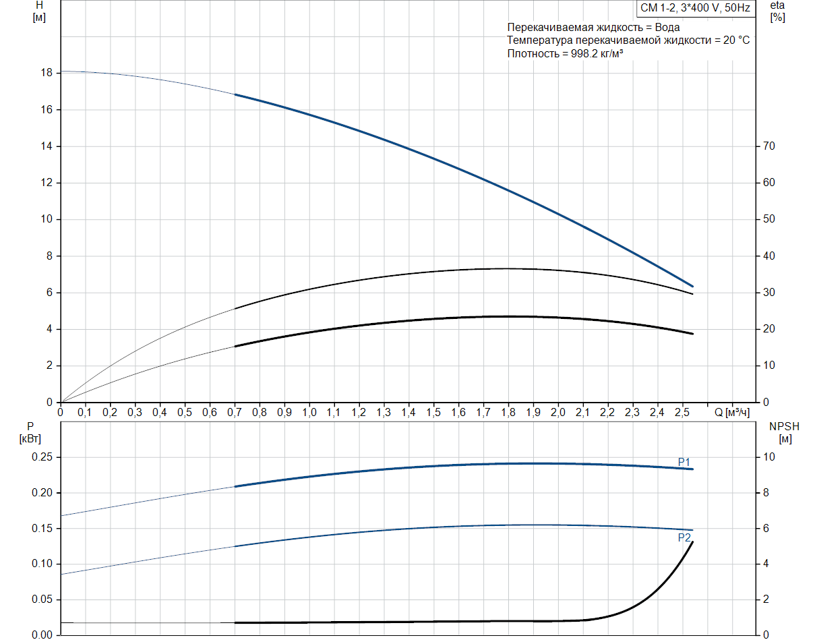Screen dimensions: 815x644
Task: Click the 1,8 tick on the Q axis
Action: pos(508,412)
